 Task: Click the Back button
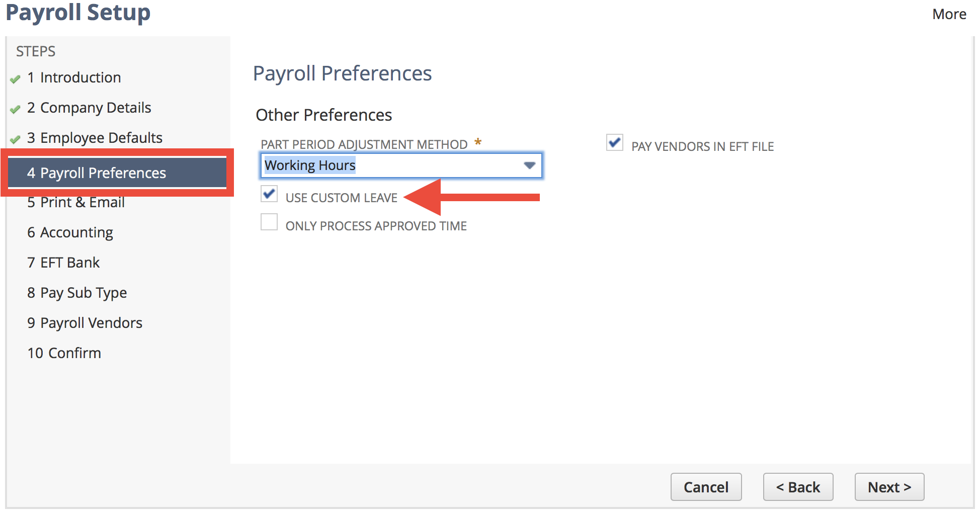coord(798,486)
